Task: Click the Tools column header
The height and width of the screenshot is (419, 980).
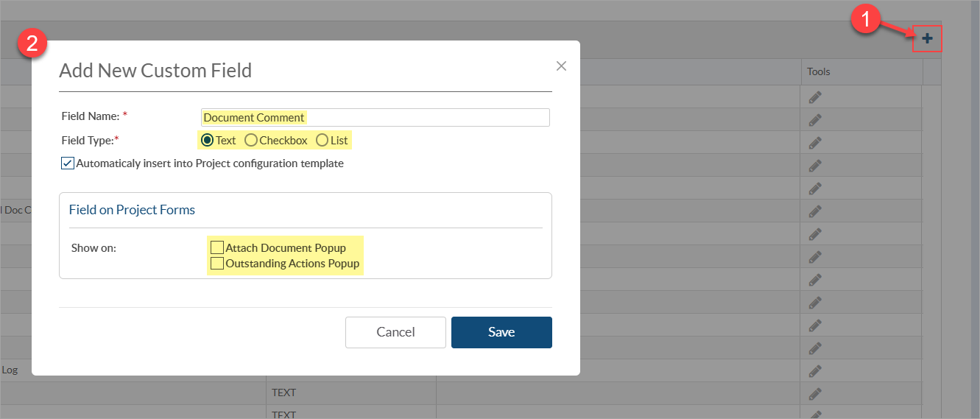Action: [819, 72]
